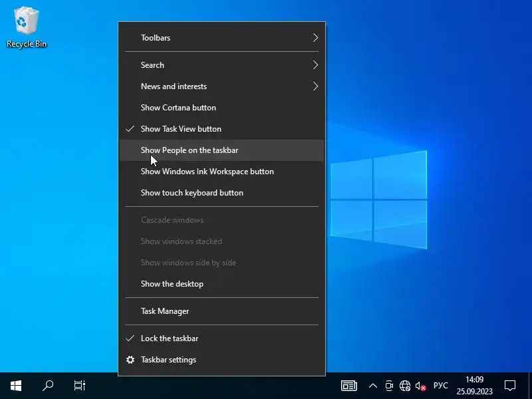Open the Windows Start button

tap(16, 386)
